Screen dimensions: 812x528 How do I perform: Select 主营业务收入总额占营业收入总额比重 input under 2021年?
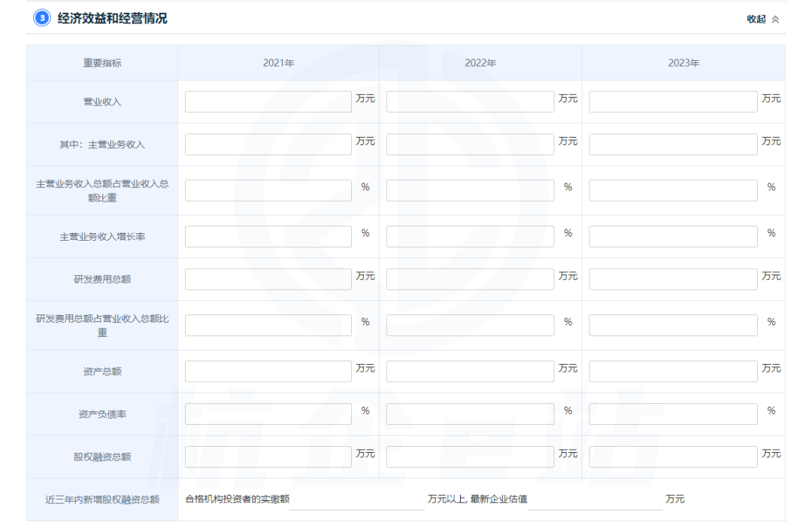tap(268, 191)
